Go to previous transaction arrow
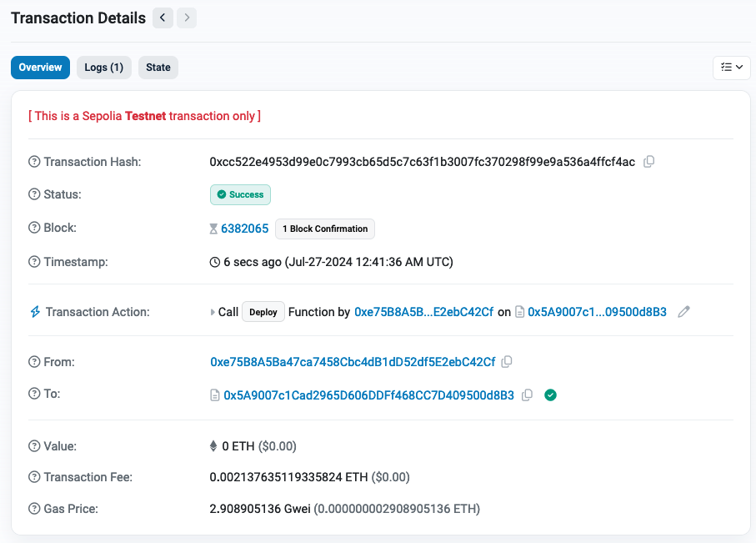 [163, 18]
